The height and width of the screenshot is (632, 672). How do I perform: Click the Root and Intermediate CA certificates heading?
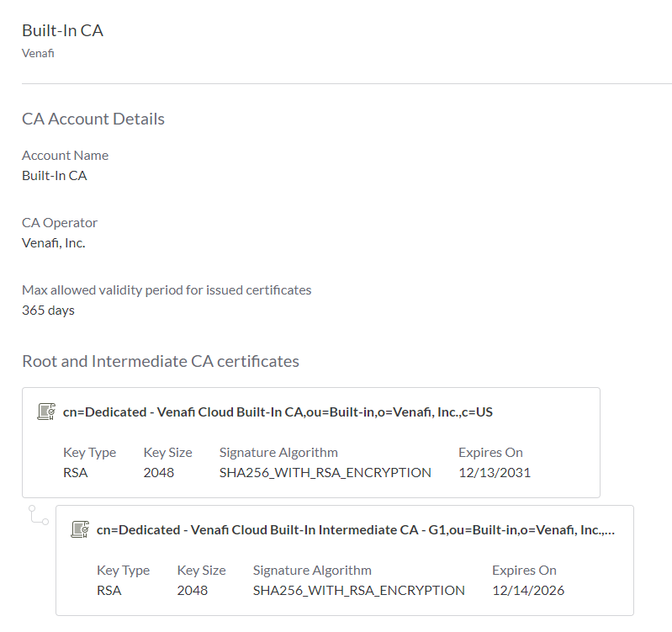161,361
